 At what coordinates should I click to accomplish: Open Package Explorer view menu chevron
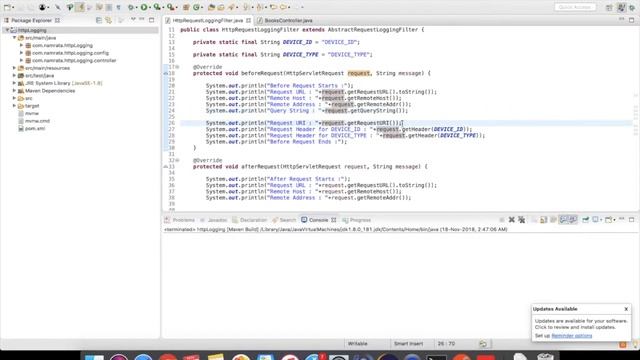point(133,20)
